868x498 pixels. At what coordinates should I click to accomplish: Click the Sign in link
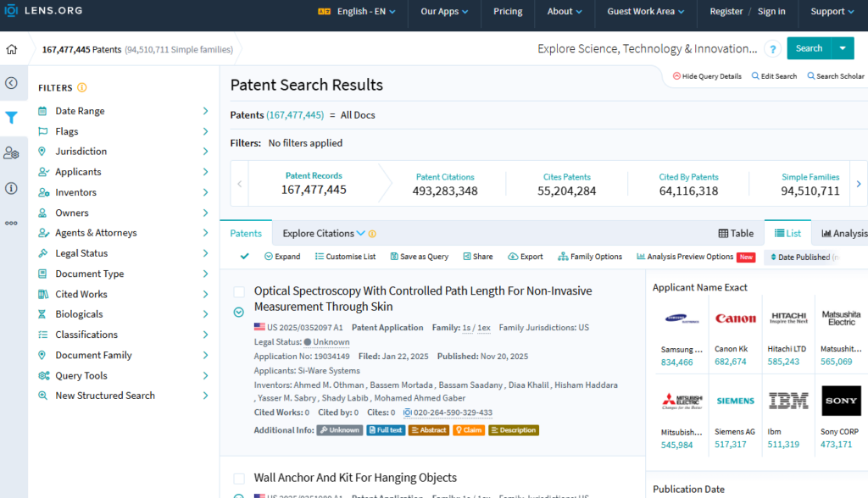771,12
